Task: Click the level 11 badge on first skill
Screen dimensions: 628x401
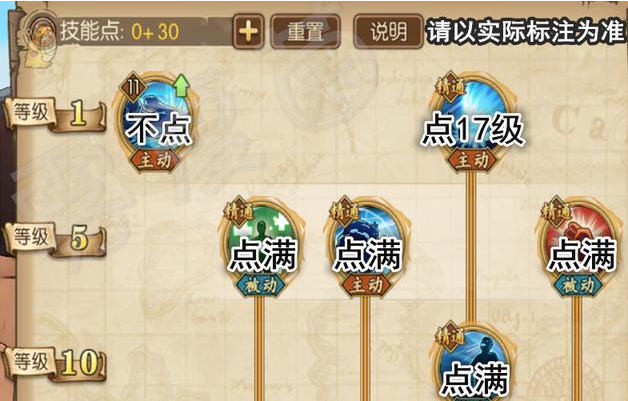Action: [134, 87]
